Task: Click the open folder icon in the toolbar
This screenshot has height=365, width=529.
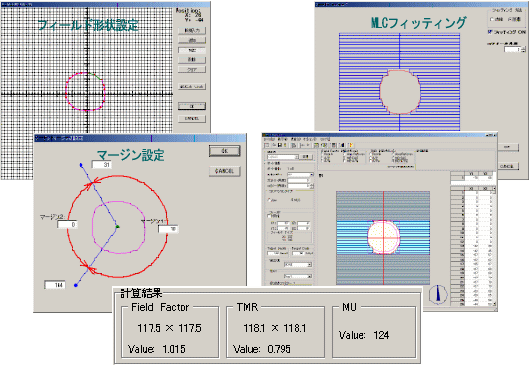Action: click(274, 145)
